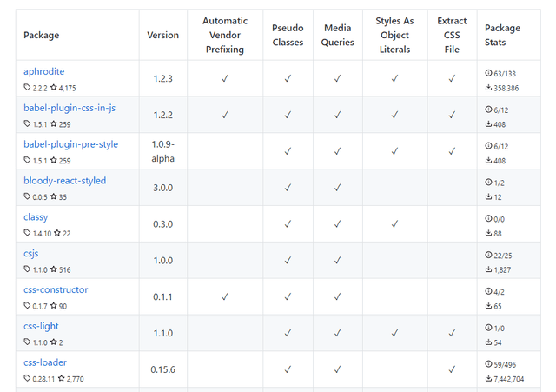Open the babel-plugin-css-in-js link
The height and width of the screenshot is (392, 556).
tap(69, 108)
